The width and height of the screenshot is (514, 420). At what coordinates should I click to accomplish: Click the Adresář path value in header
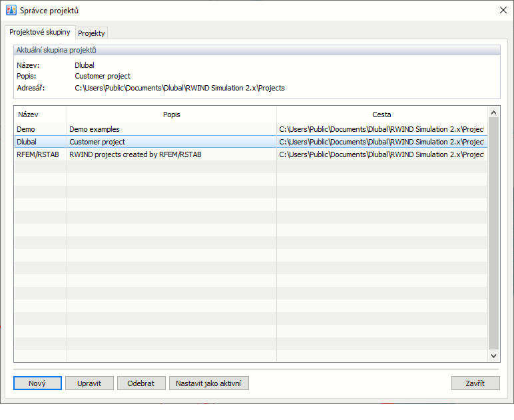tap(180, 88)
